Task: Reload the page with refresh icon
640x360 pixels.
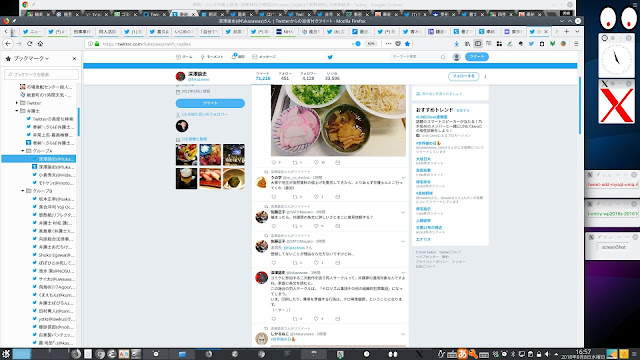Action: (x=29, y=44)
